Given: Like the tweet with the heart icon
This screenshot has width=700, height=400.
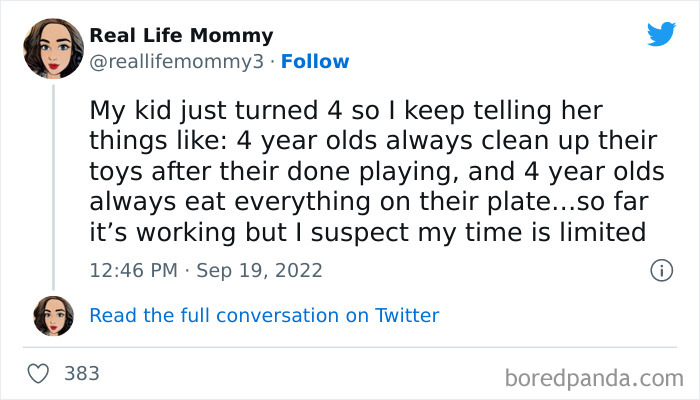Looking at the screenshot, I should [x=39, y=373].
